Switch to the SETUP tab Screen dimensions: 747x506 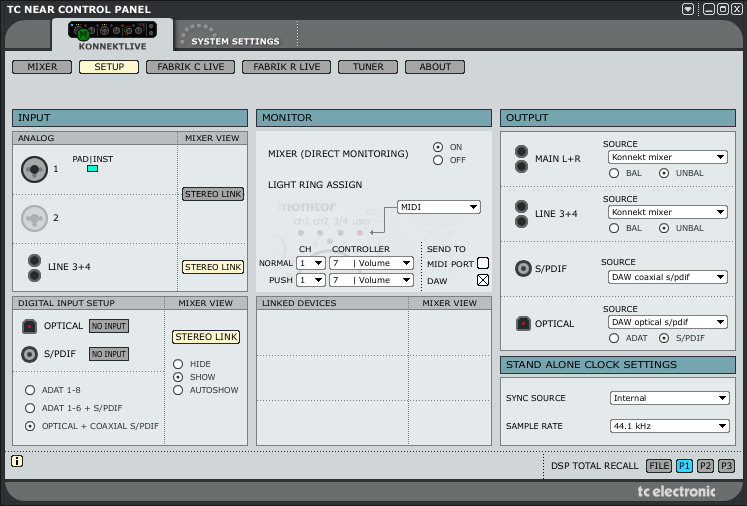[x=109, y=67]
